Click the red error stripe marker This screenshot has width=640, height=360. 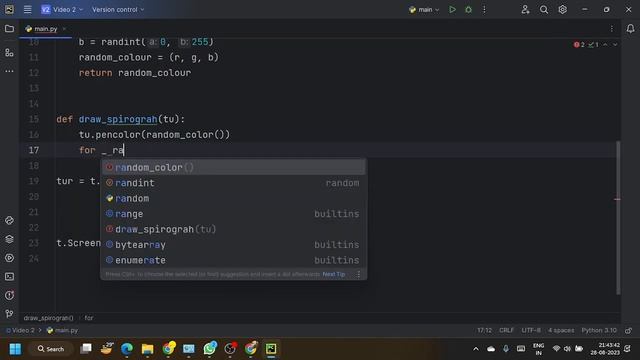click(x=617, y=199)
